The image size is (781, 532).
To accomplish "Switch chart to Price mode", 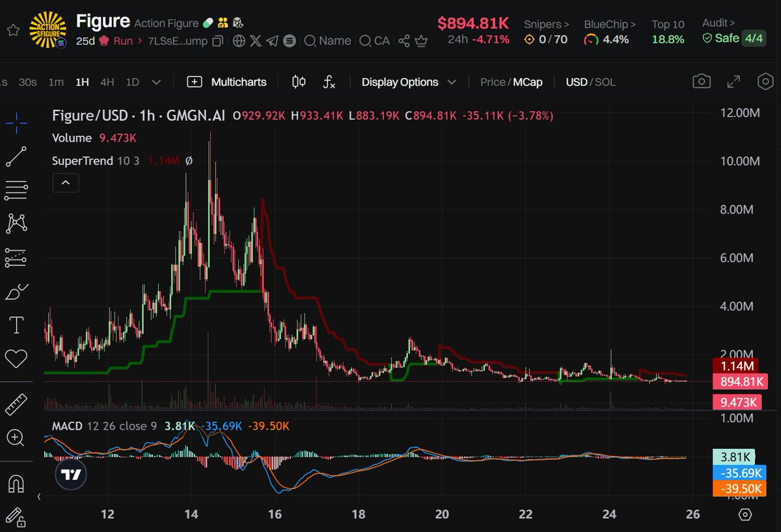I will point(493,82).
